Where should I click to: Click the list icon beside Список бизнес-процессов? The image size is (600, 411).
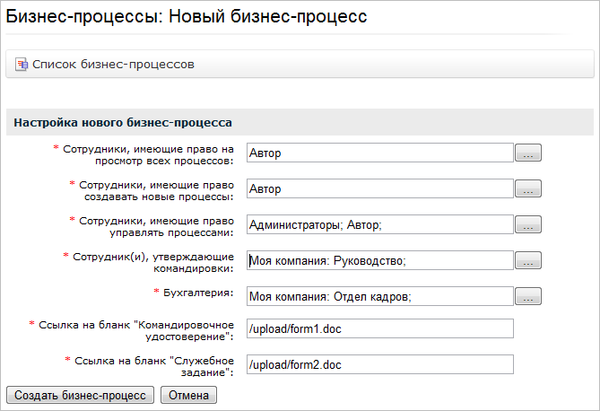[x=21, y=65]
